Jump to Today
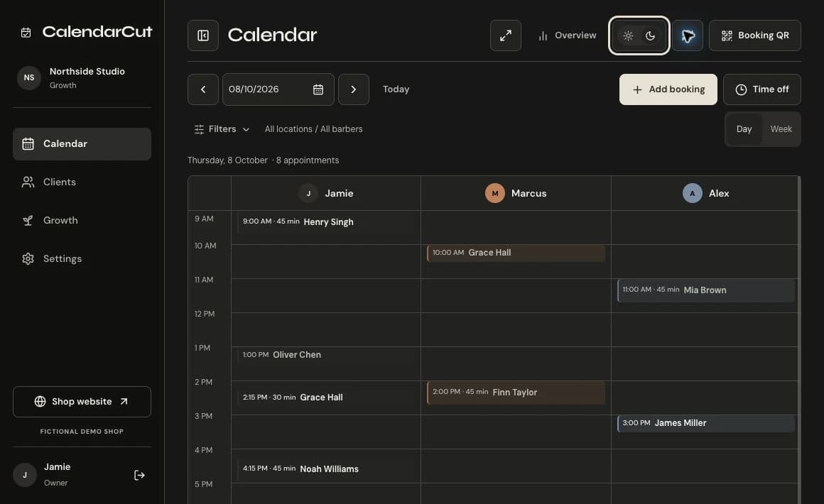This screenshot has height=504, width=824. [x=396, y=89]
